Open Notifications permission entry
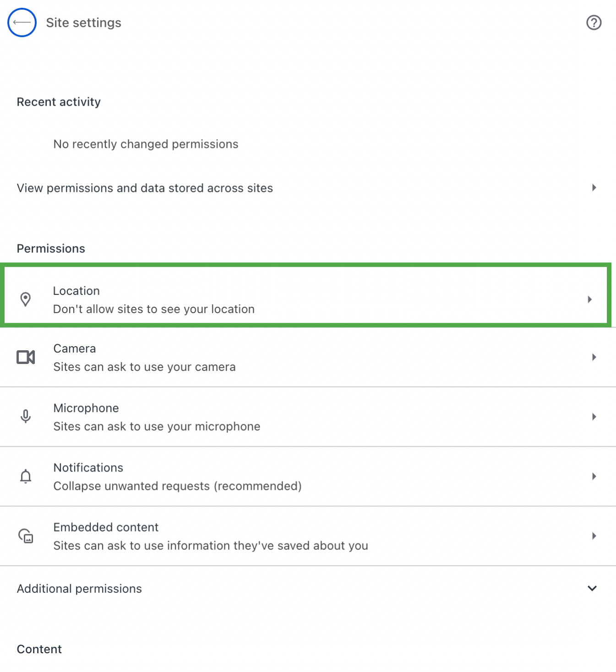 (308, 477)
